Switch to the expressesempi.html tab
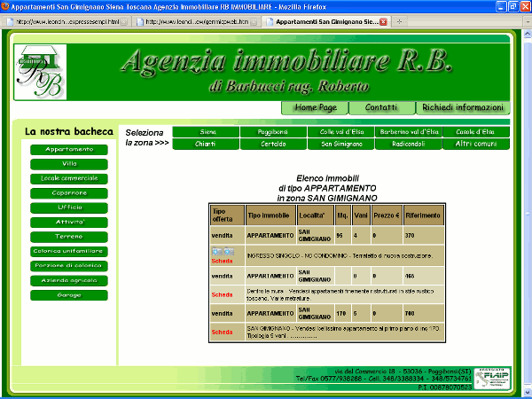Screen dimensions: 532x399 click(x=67, y=21)
